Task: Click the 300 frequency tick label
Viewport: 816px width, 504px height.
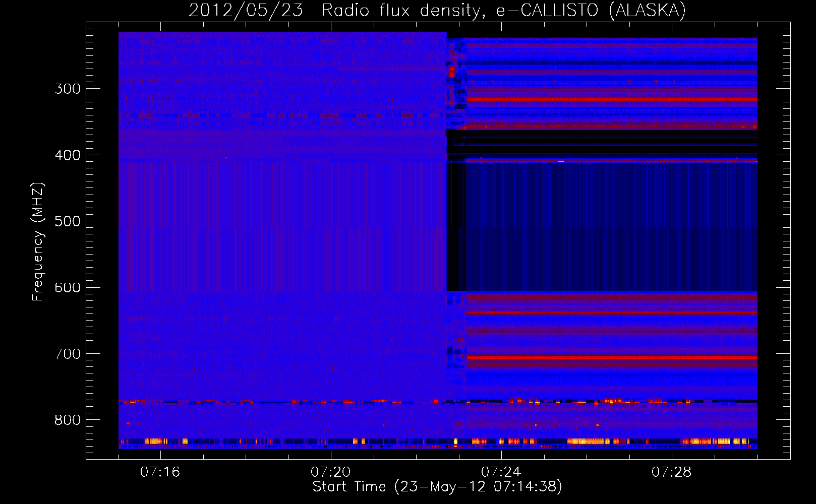Action: tap(68, 89)
